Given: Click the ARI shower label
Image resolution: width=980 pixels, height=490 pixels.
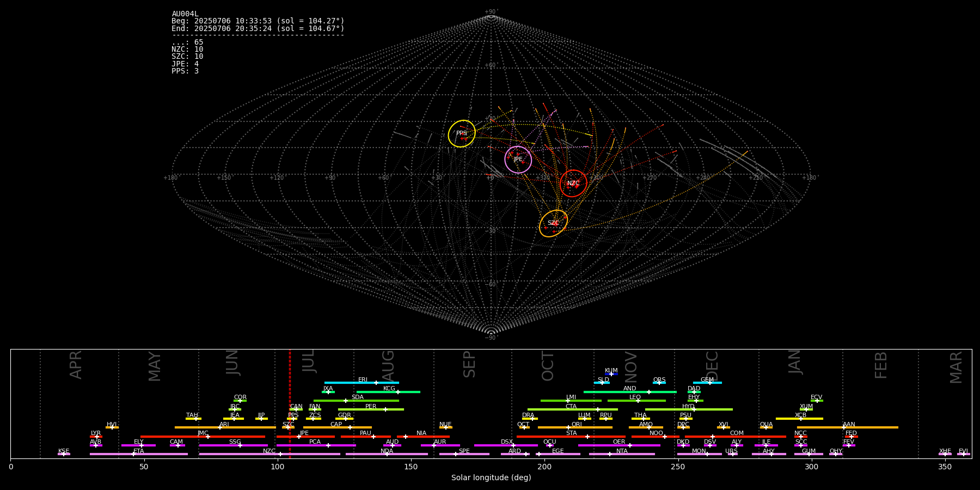Looking at the screenshot, I should click(224, 425).
